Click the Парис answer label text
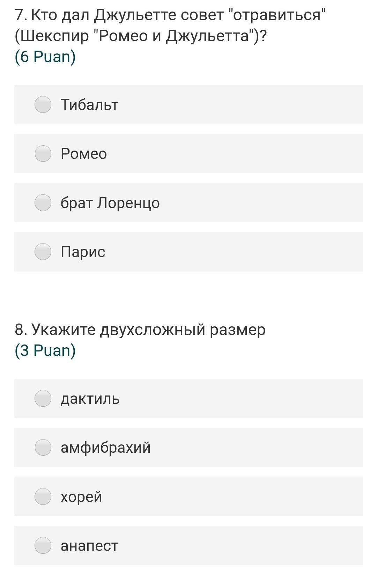Image resolution: width=377 pixels, height=588 pixels. [83, 252]
